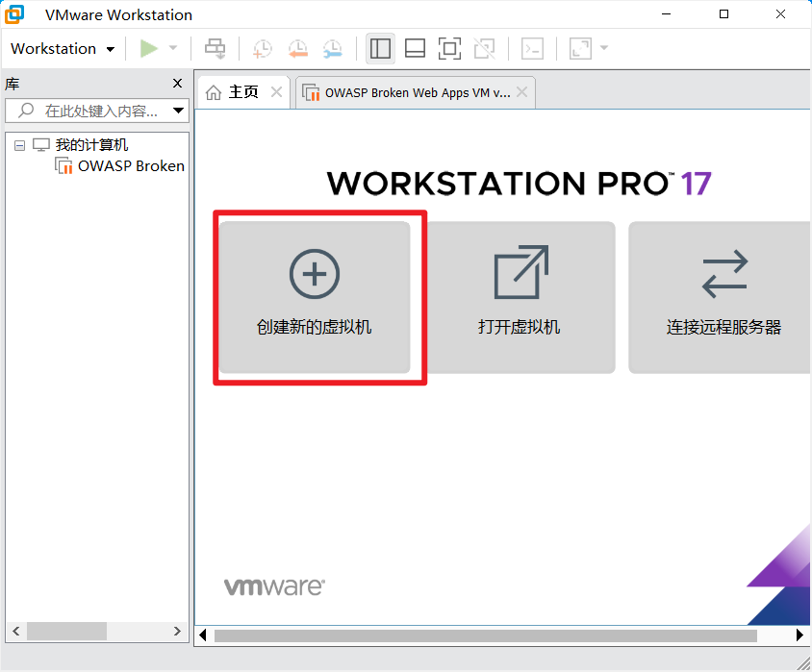Close the OWASP Broken Web Apps tab

pos(522,92)
